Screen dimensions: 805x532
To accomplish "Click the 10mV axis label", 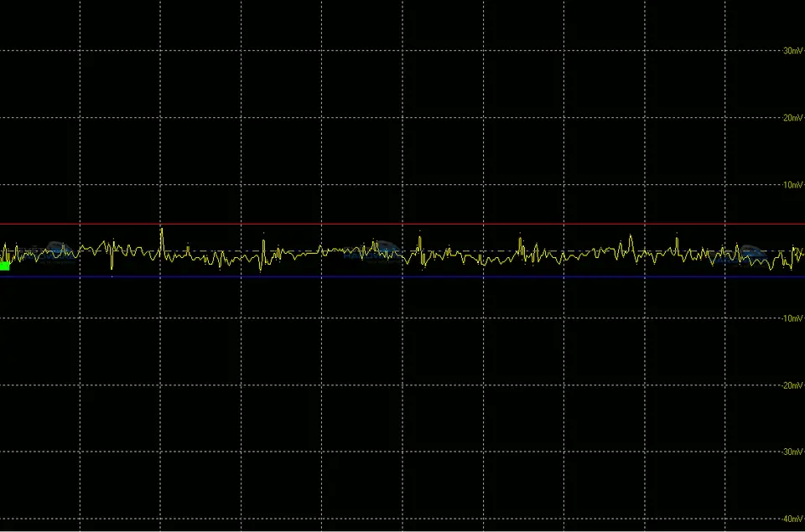I will coord(792,184).
